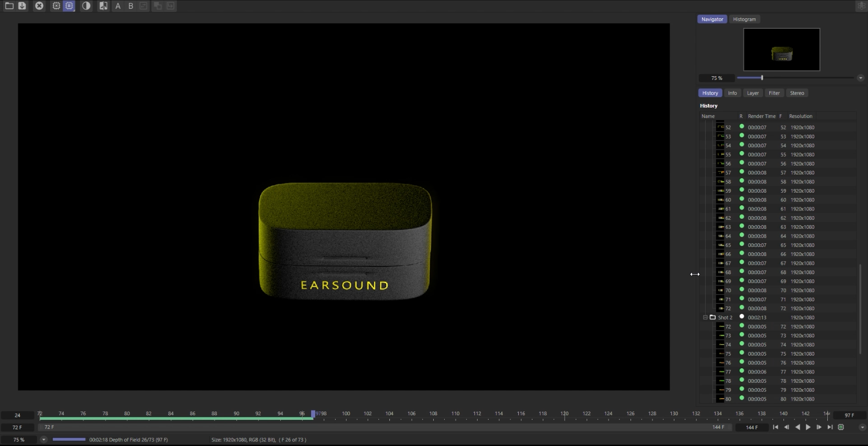Set current image as A
The height and width of the screenshot is (446, 868).
tap(118, 6)
